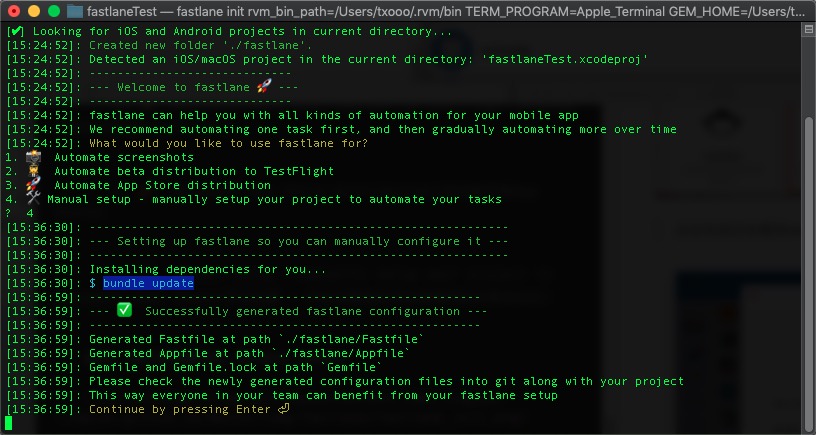Click 'Installing dependencies for you...' line
Screen dimensions: 816x435
(x=208, y=270)
